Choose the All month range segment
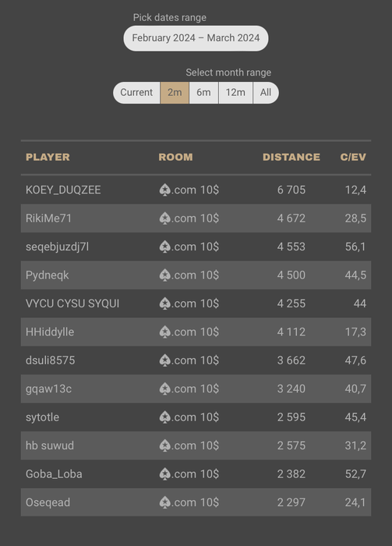This screenshot has width=392, height=546. coord(266,93)
